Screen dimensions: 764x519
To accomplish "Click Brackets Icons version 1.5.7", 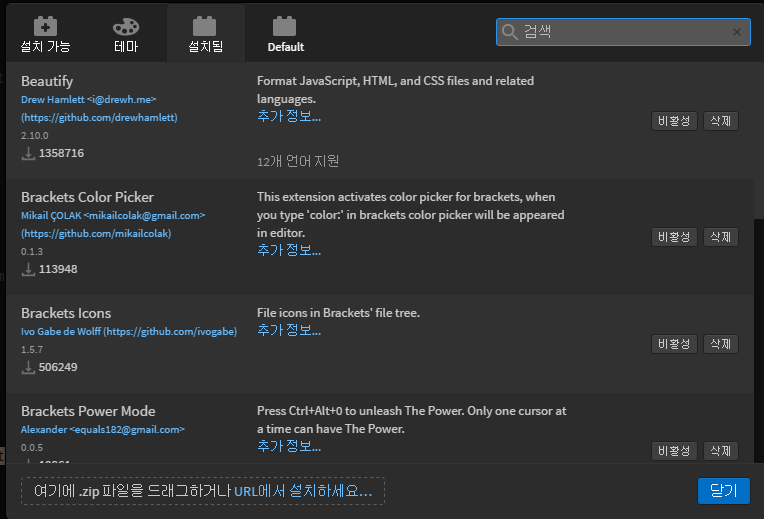I will pos(32,349).
